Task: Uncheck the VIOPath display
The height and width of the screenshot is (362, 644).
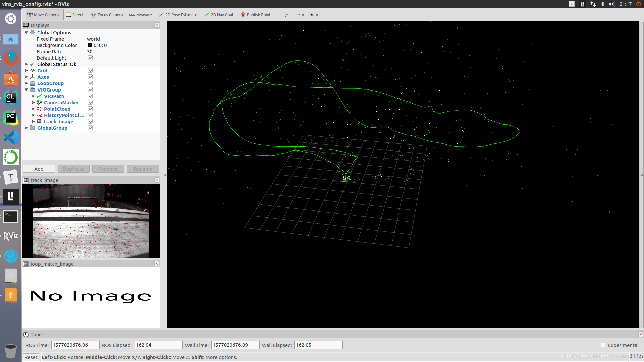Action: (x=90, y=96)
